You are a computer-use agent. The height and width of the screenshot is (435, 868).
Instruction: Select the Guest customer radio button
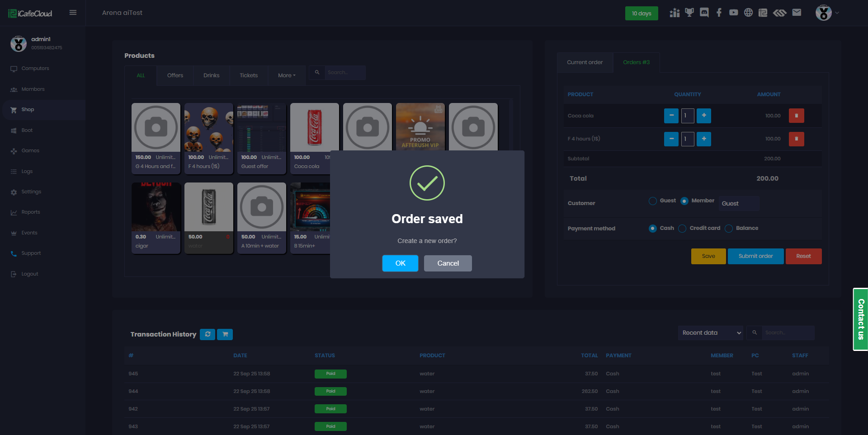(653, 201)
